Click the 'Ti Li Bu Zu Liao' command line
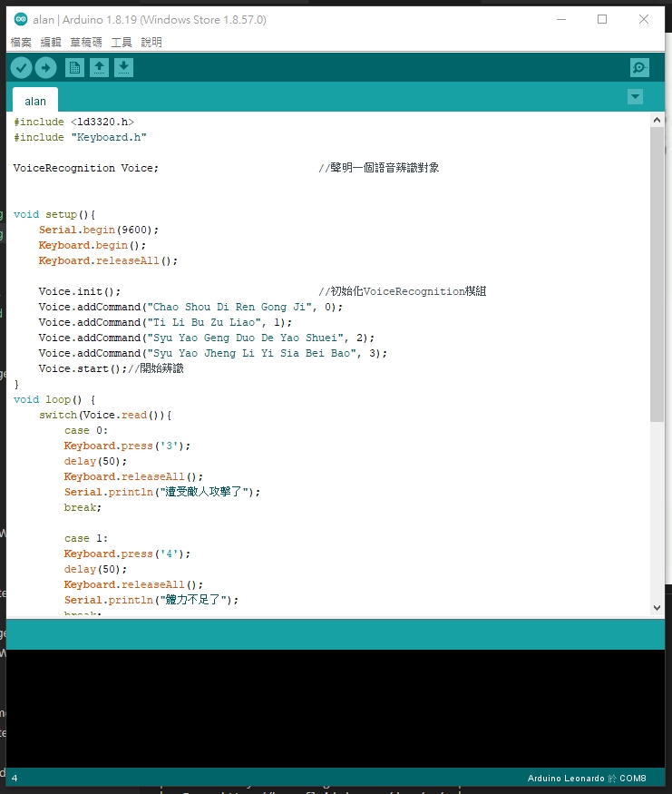Screen dimensions: 672x794 tap(165, 322)
